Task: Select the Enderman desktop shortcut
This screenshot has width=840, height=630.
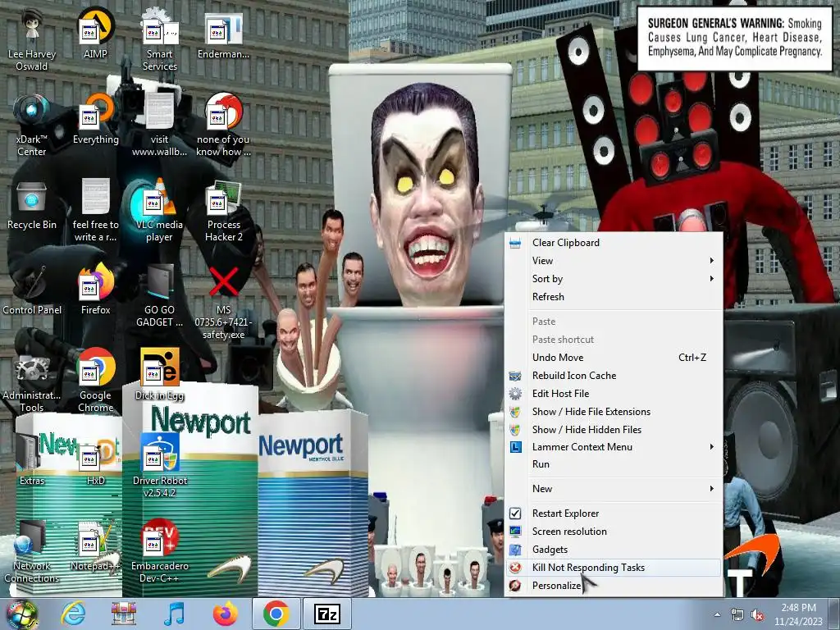Action: pos(223,34)
